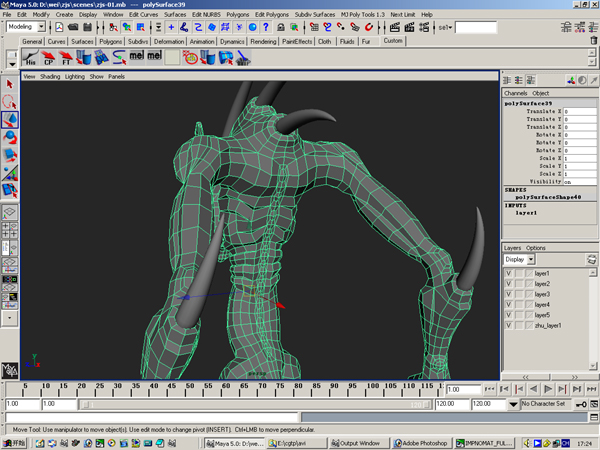Open the sel quick selection dropdown
Screen dimensions: 600x450
pyautogui.click(x=445, y=27)
